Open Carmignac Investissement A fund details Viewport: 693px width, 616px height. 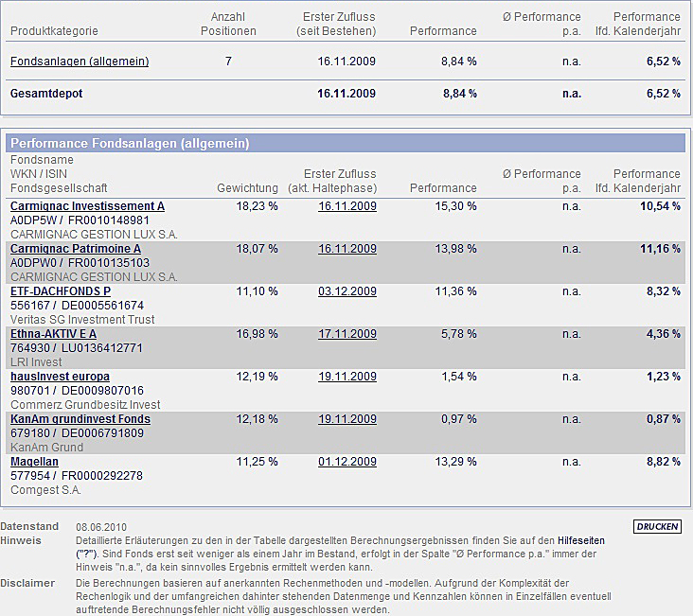[87, 206]
